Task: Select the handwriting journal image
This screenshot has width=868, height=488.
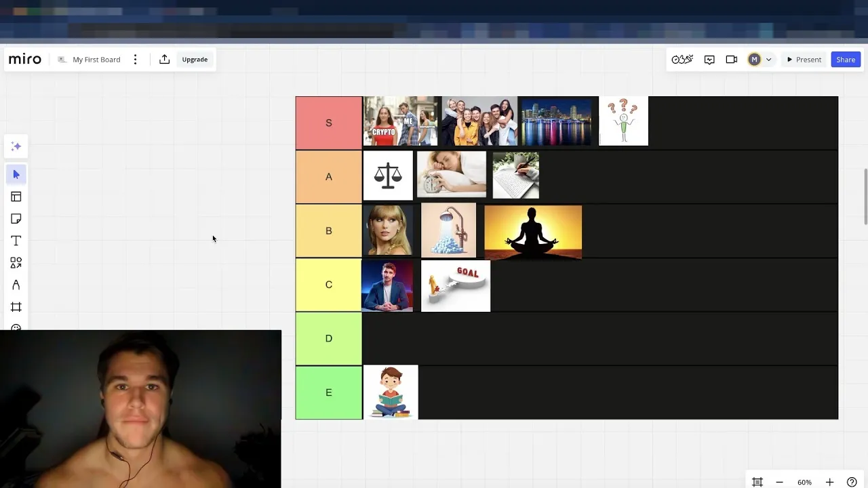Action: coord(516,176)
